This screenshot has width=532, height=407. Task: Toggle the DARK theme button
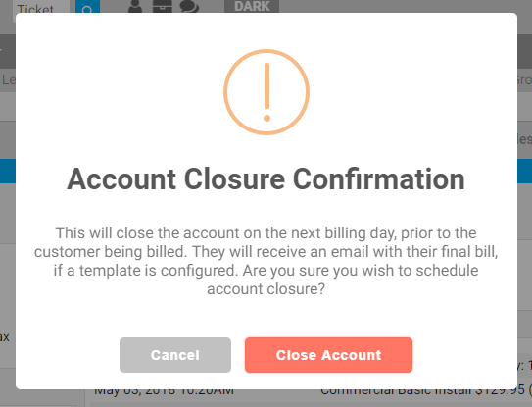252,6
